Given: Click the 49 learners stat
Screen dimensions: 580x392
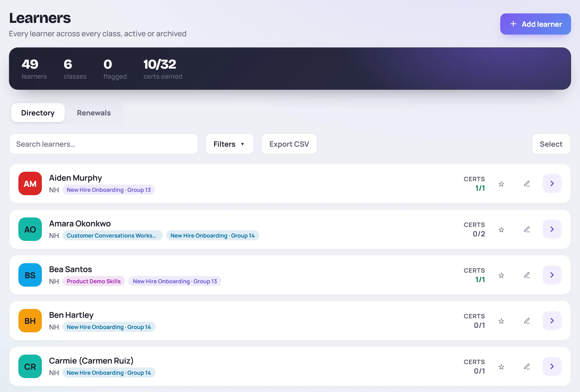Looking at the screenshot, I should point(34,69).
